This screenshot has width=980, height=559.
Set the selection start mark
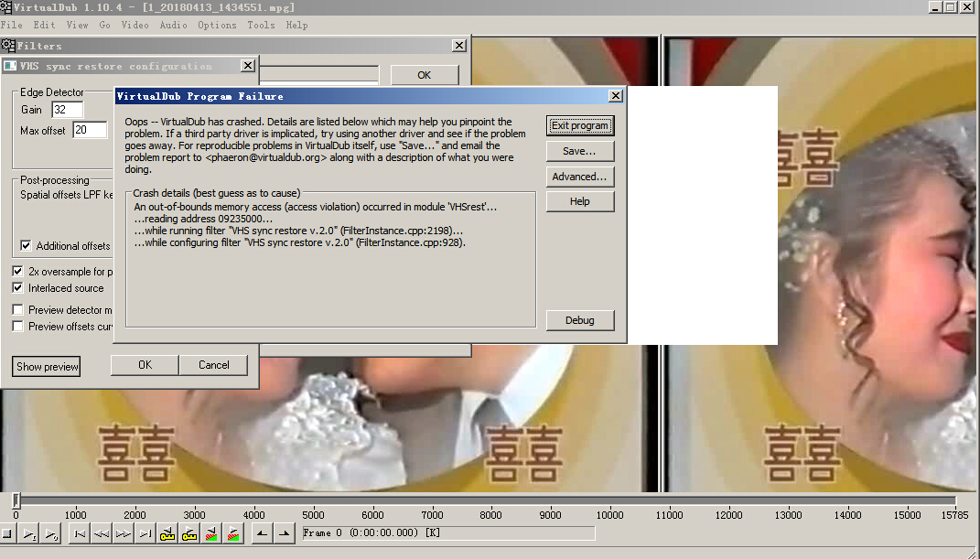pyautogui.click(x=262, y=534)
